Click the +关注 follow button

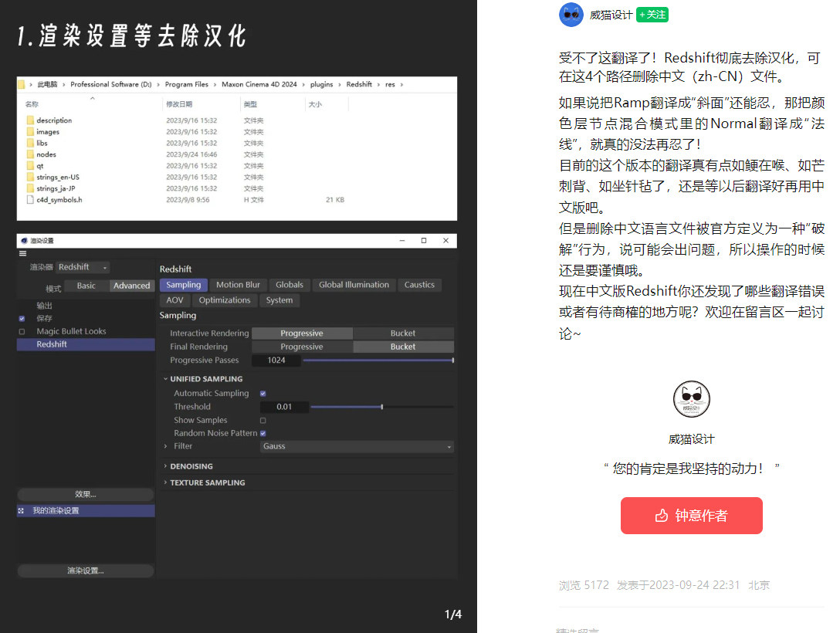[x=652, y=15]
